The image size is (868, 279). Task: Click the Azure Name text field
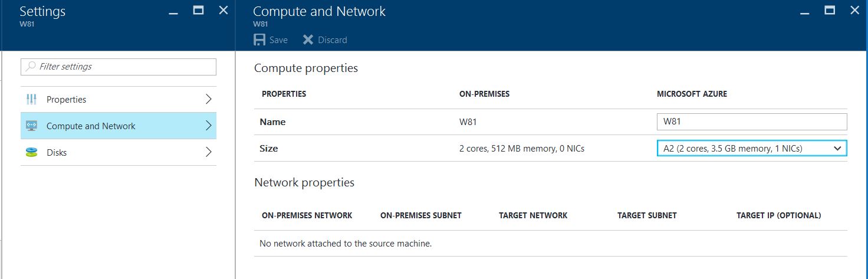pyautogui.click(x=751, y=122)
